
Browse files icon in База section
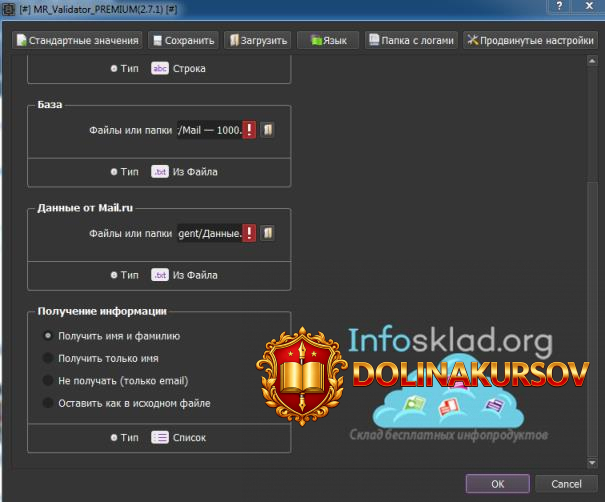pyautogui.click(x=267, y=130)
